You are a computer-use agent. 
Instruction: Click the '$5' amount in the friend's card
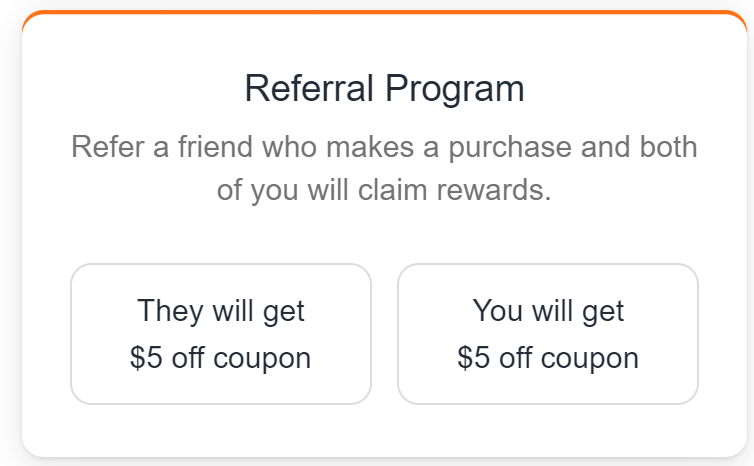146,358
